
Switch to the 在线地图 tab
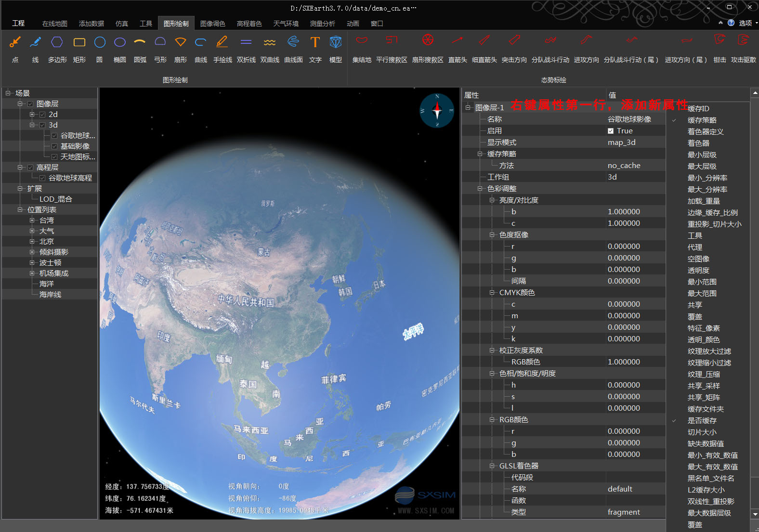click(54, 24)
